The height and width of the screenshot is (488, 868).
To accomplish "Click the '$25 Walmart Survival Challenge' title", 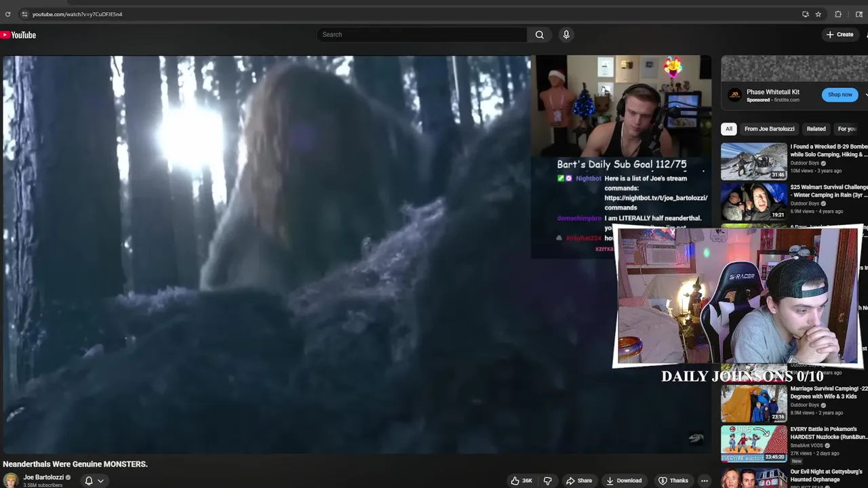I will (829, 191).
